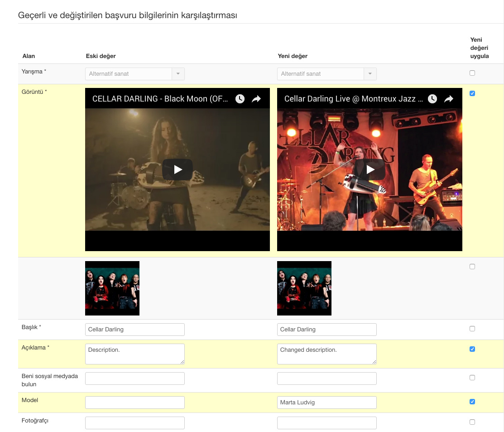The width and height of the screenshot is (504, 432).
Task: Uncheck apply new value for Görüntü row
Action: point(472,93)
